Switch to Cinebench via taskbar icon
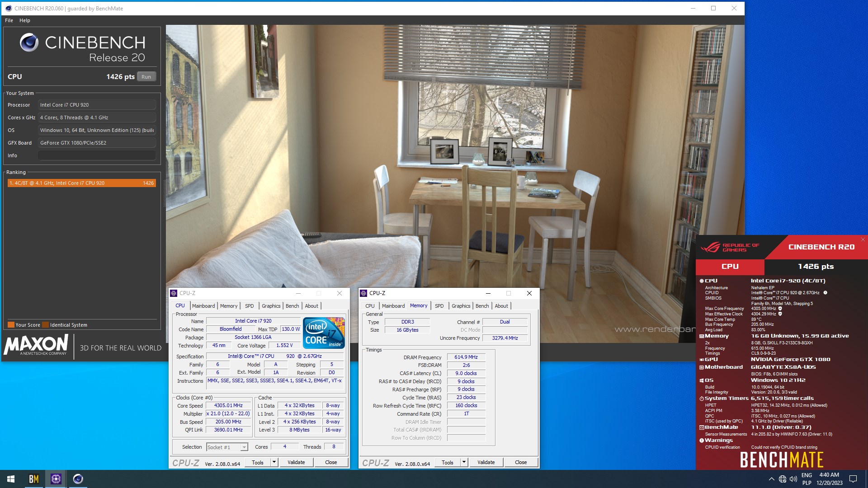 coord(78,479)
